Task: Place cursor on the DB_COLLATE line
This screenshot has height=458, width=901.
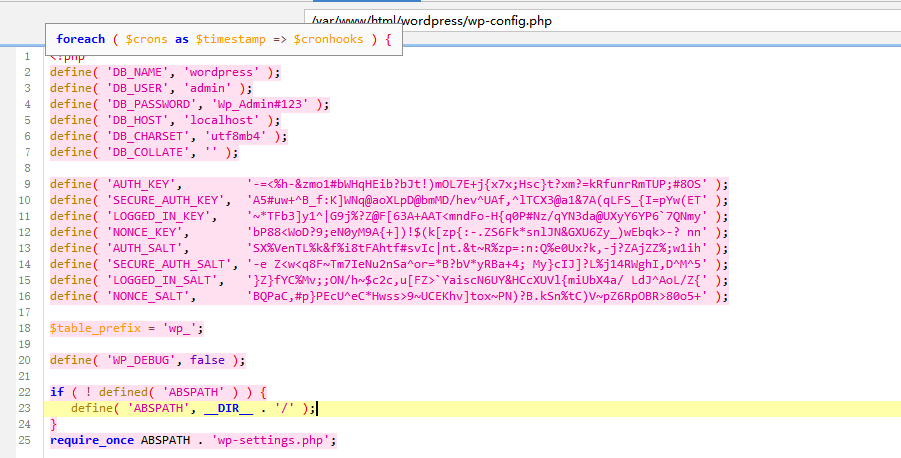Action: click(x=145, y=152)
